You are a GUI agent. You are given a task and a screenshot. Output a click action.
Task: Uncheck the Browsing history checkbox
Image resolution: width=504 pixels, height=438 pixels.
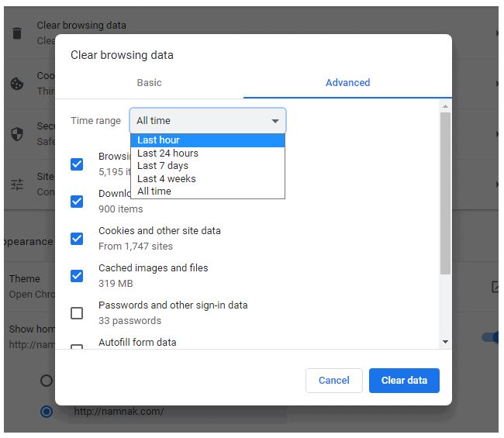click(x=77, y=164)
